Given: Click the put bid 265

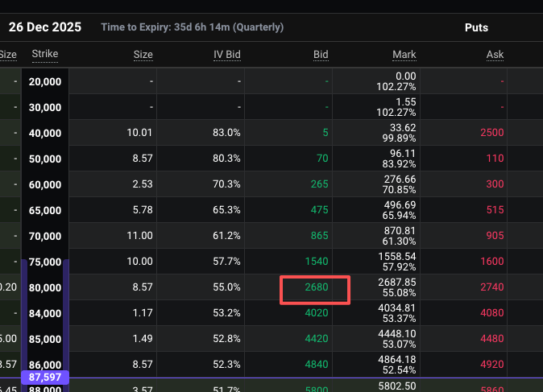Looking at the screenshot, I should click(319, 184).
